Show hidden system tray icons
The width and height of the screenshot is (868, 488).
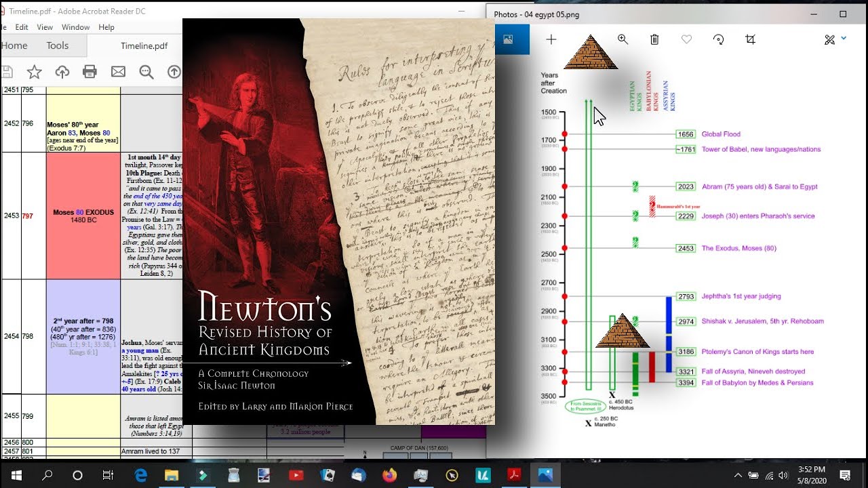click(738, 475)
